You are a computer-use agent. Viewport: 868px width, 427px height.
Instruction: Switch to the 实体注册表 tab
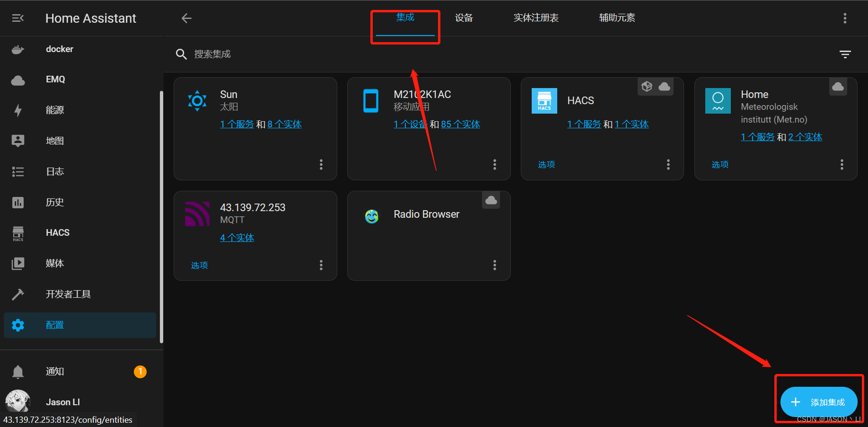coord(536,18)
